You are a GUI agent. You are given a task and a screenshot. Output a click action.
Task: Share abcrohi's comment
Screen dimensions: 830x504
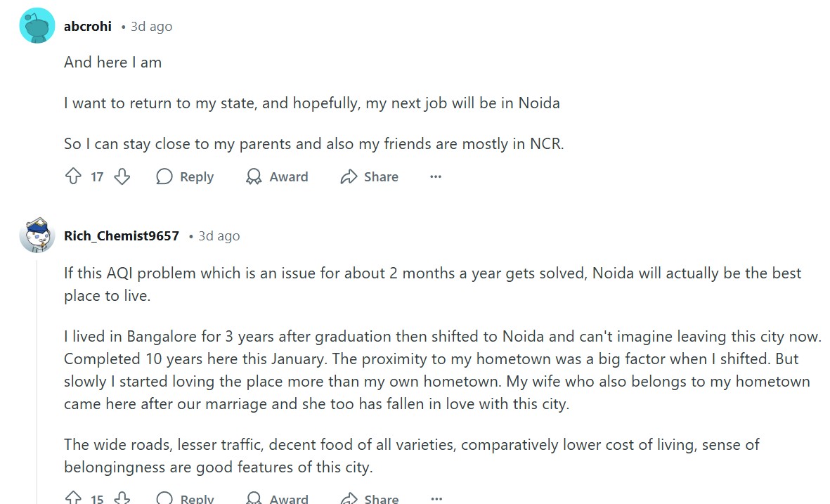point(370,176)
